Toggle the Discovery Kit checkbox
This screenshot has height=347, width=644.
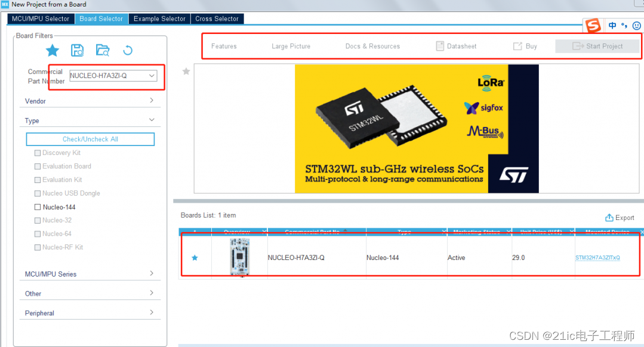tap(38, 153)
